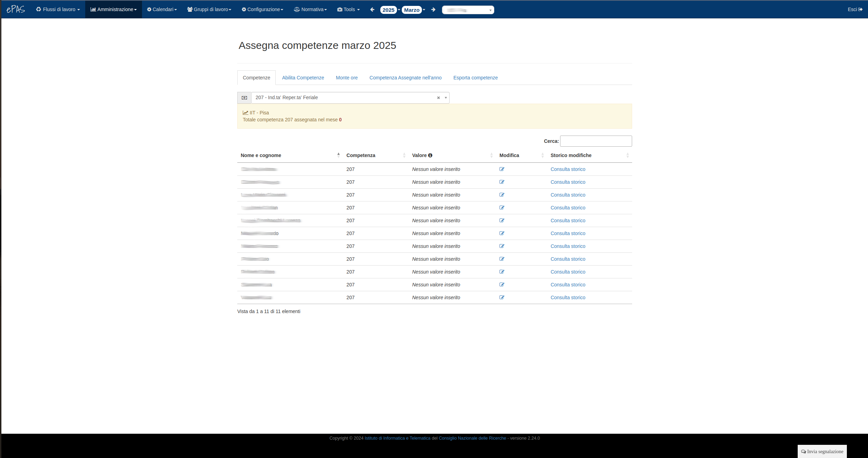The height and width of the screenshot is (458, 868).
Task: Click the Valore info icon
Action: tap(430, 155)
